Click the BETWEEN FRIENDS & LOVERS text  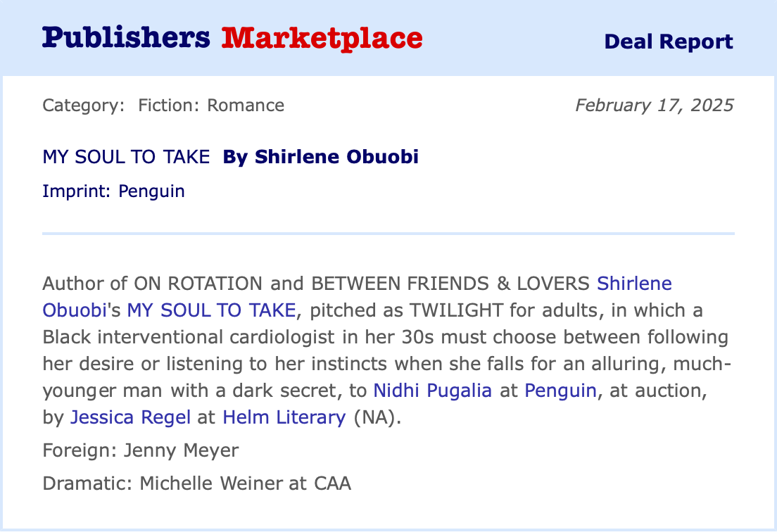pyautogui.click(x=450, y=284)
